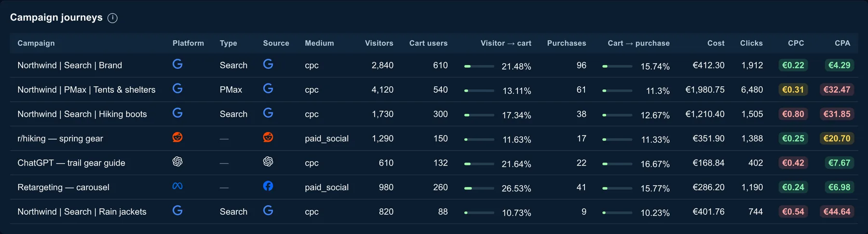The image size is (868, 234).
Task: Click cost value "€168.84"
Action: (x=708, y=163)
